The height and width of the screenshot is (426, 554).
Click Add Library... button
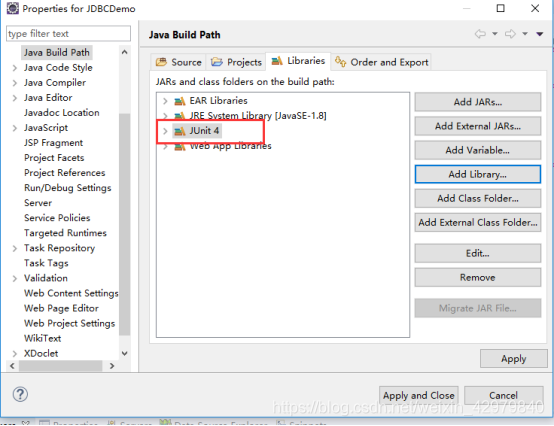tap(478, 174)
